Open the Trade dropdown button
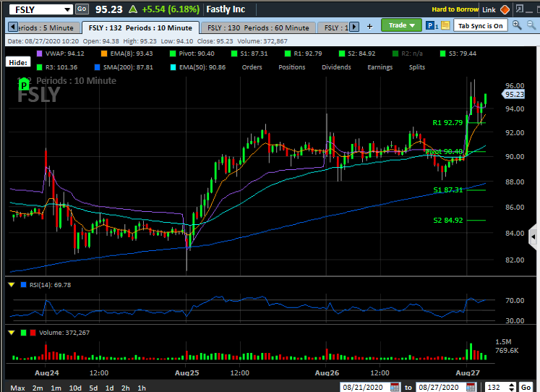This screenshot has height=392, width=540. tap(401, 25)
